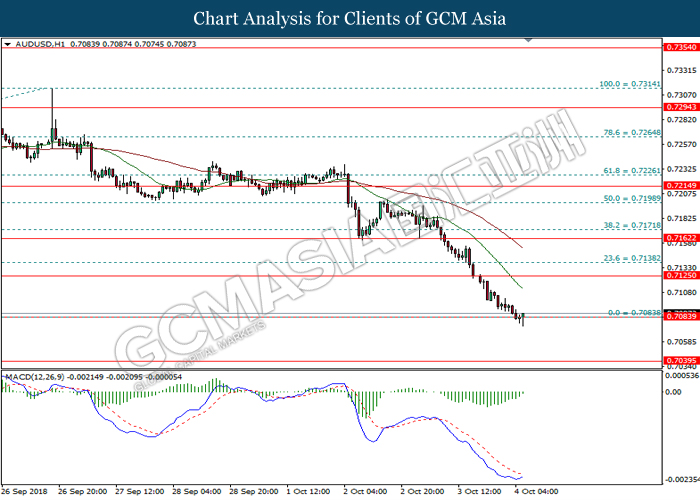Click the dropdown triangle beside AUDUSD,H1
Viewport: 700px width, 500px height.
(x=8, y=44)
